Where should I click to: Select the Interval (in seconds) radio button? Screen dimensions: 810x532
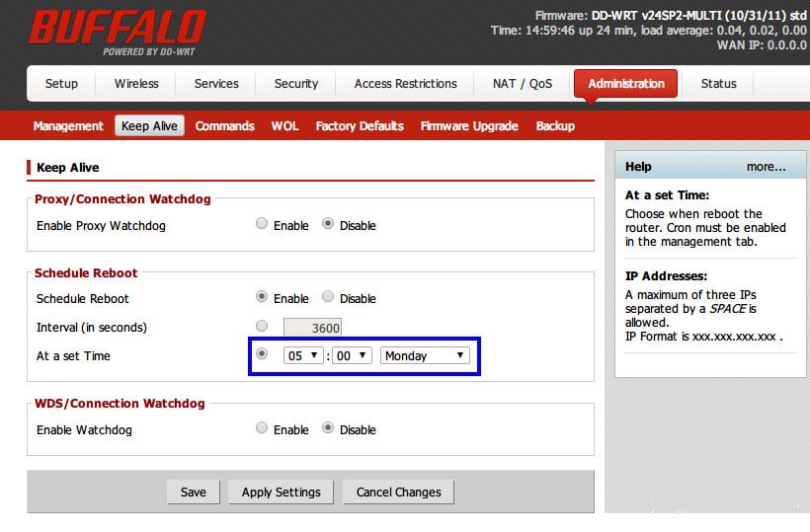[x=262, y=326]
